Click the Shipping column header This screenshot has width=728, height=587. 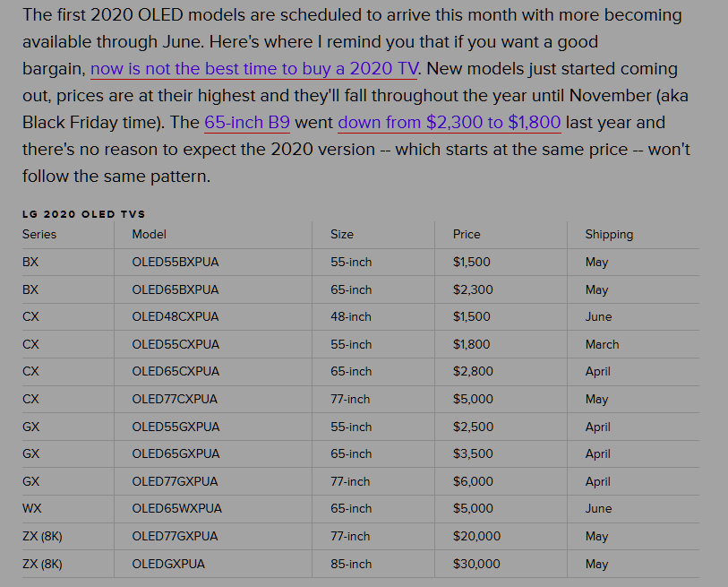(x=609, y=234)
